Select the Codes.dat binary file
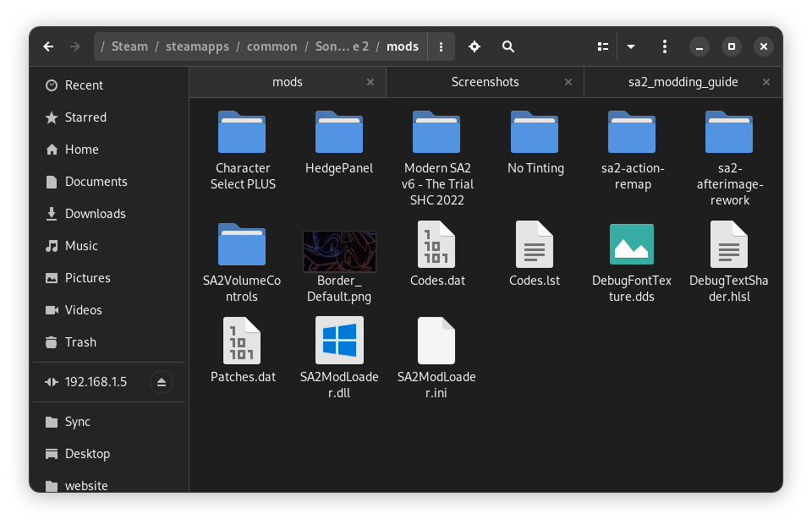Screen dimensions: 812x524 click(x=436, y=254)
